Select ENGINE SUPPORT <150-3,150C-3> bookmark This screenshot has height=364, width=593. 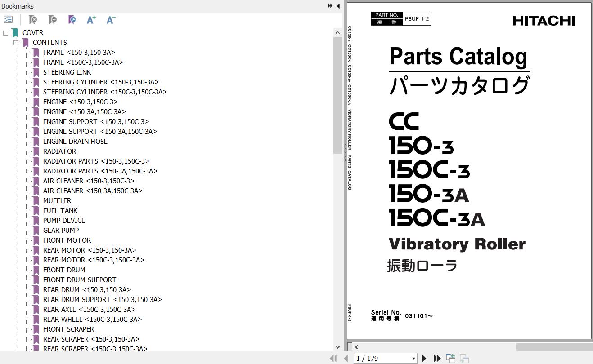[96, 122]
